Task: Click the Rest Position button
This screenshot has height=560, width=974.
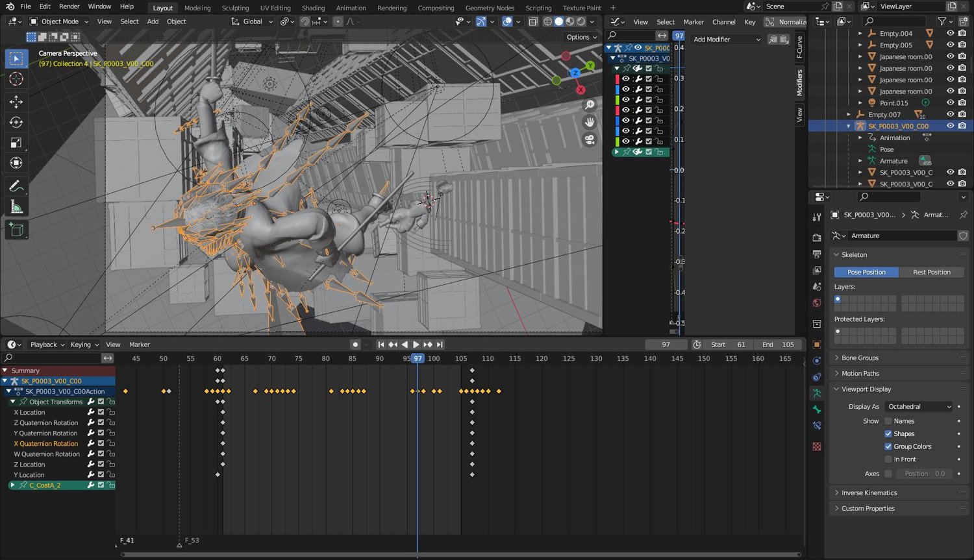Action: (x=931, y=273)
